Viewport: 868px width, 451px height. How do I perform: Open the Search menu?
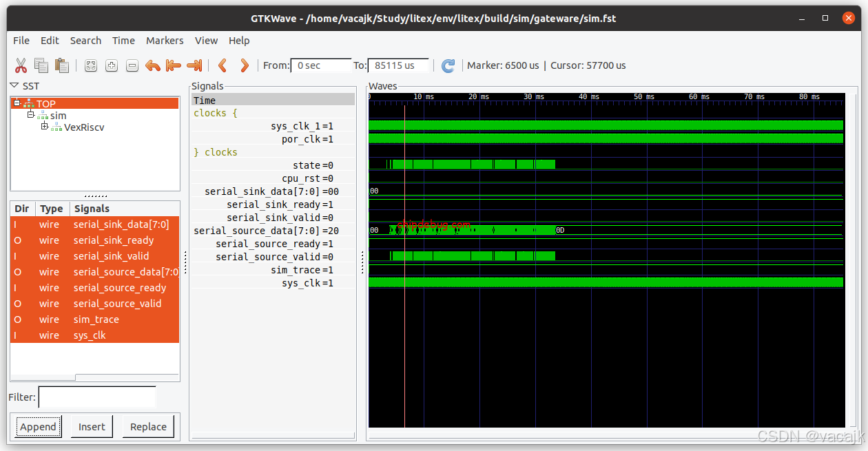click(85, 41)
